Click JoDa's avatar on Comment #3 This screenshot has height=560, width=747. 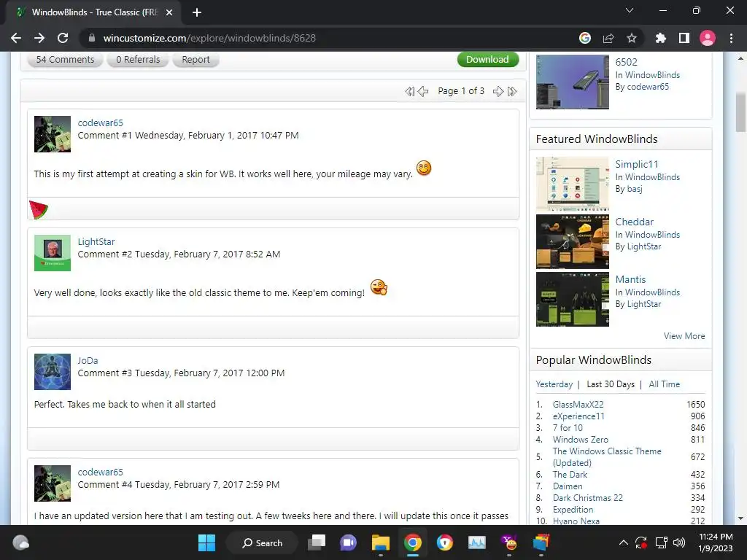pos(53,372)
